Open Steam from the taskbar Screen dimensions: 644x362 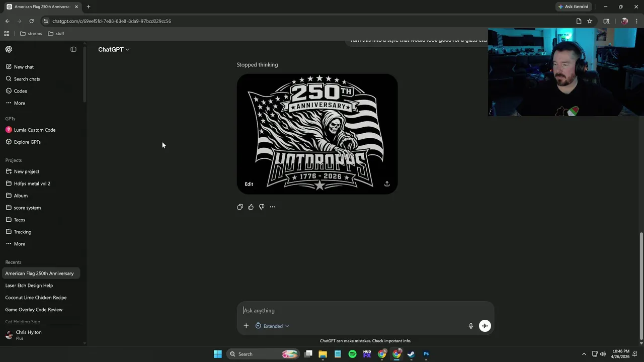pyautogui.click(x=411, y=354)
